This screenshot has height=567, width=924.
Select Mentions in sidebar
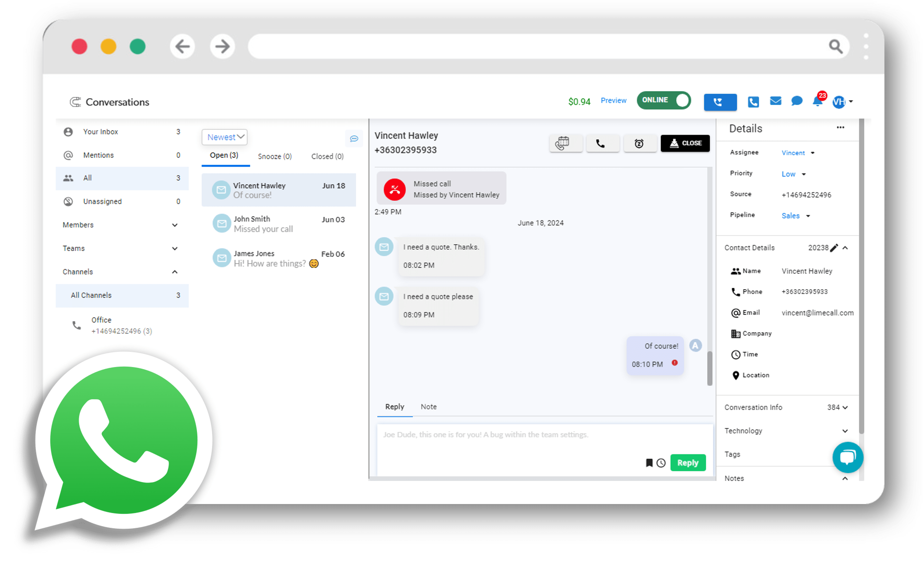click(x=122, y=155)
